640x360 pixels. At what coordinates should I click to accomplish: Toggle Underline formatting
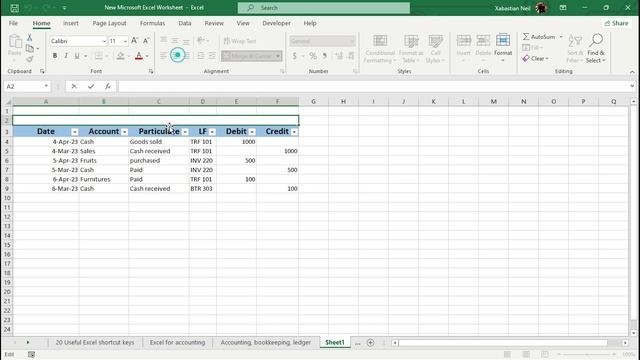point(77,56)
